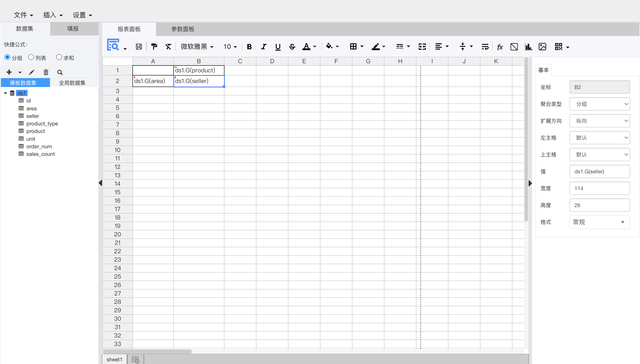The height and width of the screenshot is (364, 640).
Task: Collapse the left panel with the arrow handle
Action: [100, 183]
